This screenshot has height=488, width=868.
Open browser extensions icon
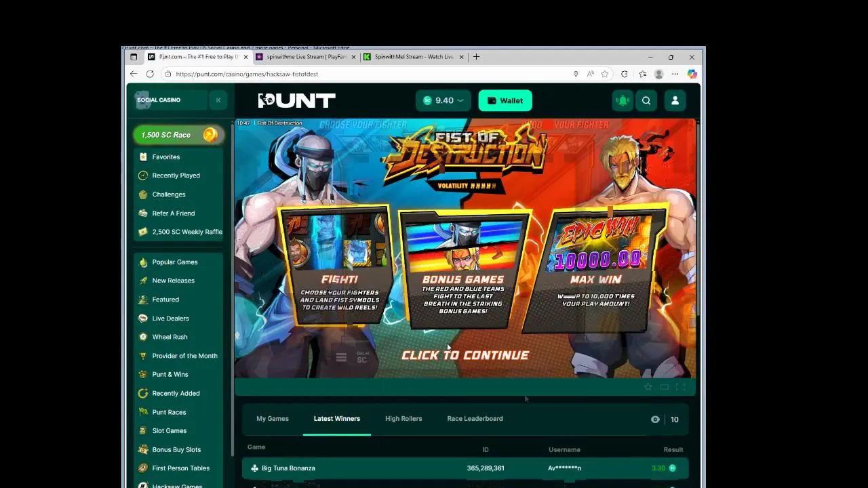[x=624, y=74]
